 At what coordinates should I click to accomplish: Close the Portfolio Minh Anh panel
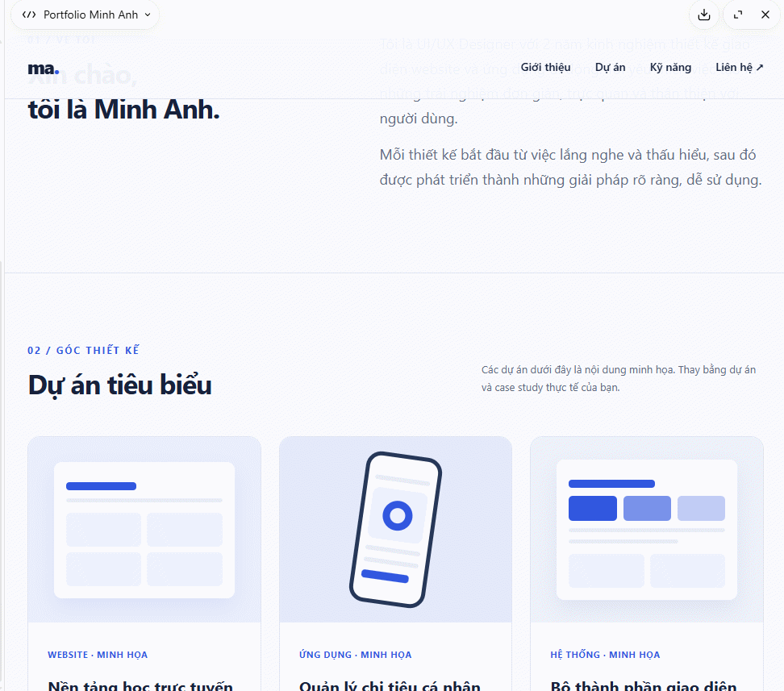point(765,15)
